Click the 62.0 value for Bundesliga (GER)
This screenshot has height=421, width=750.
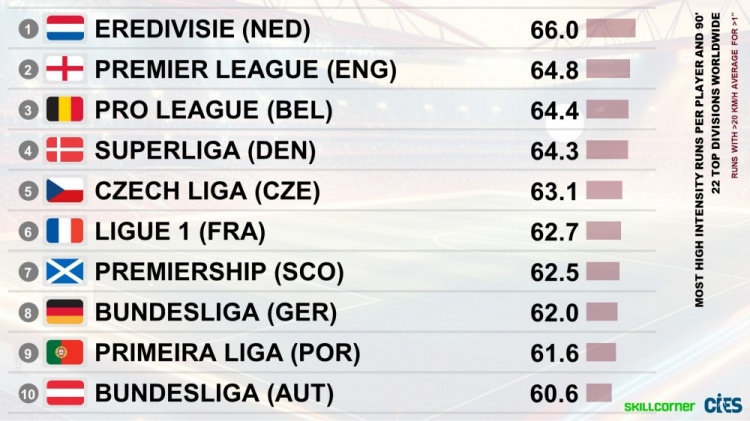[555, 313]
